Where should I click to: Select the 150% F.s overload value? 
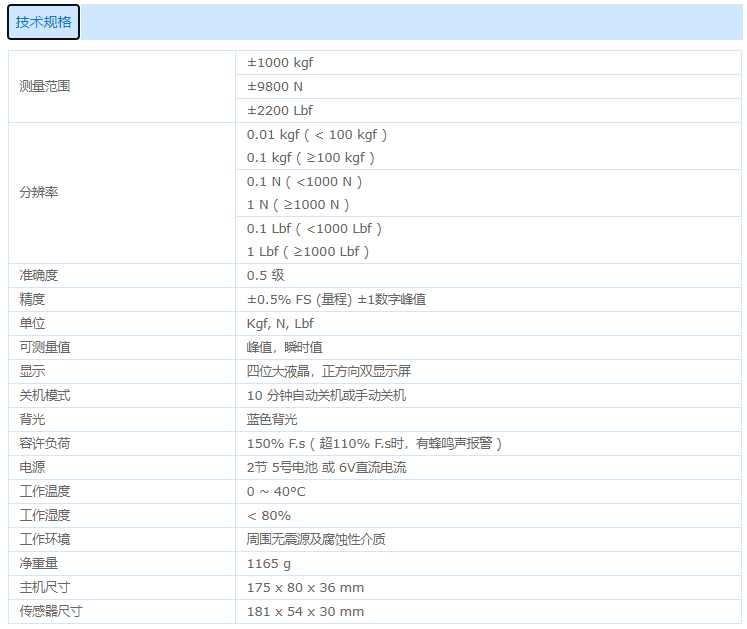[374, 443]
